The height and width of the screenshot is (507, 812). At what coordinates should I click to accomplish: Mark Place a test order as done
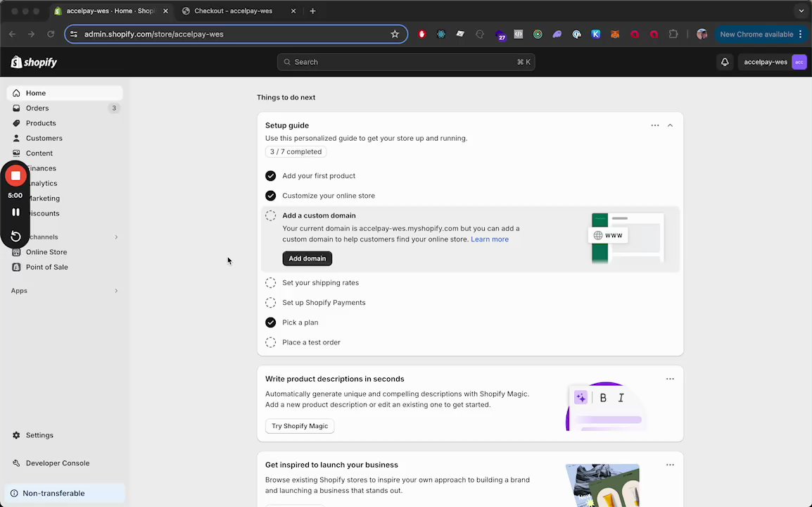[x=270, y=343]
